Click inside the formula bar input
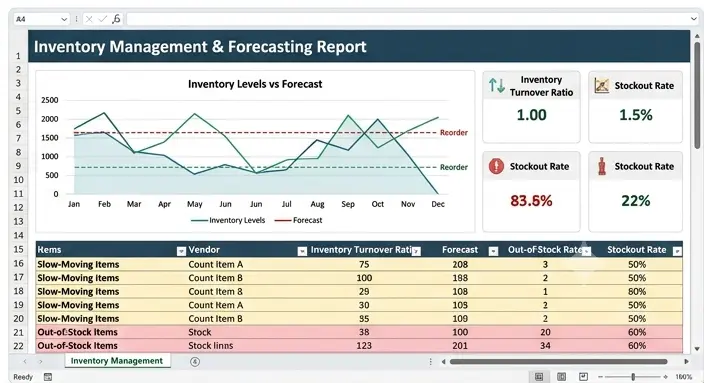The image size is (704, 383). pos(408,19)
